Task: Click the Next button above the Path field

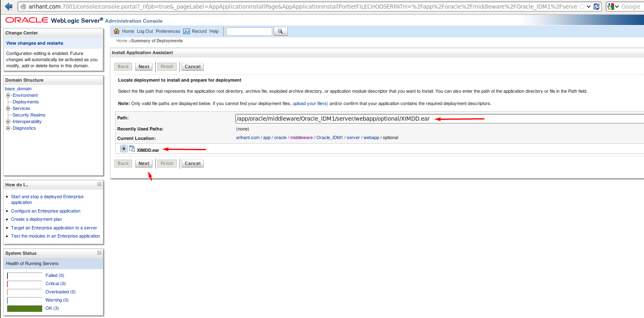Action: 144,66
